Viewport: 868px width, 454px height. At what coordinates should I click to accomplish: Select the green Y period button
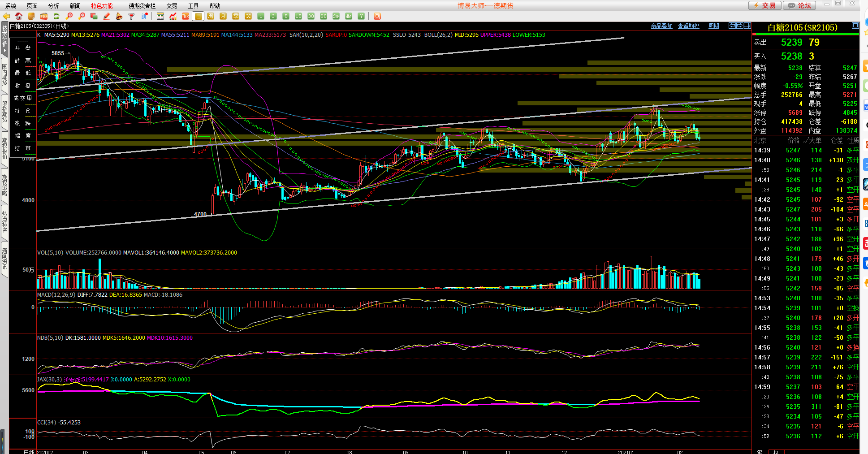click(361, 16)
